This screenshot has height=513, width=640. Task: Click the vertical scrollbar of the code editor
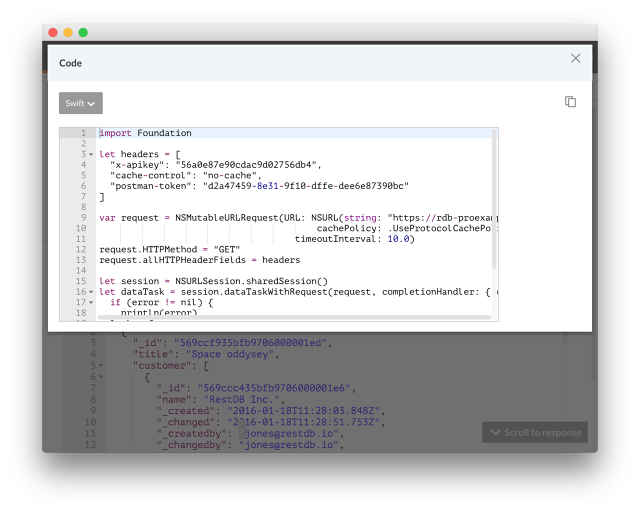(494, 199)
